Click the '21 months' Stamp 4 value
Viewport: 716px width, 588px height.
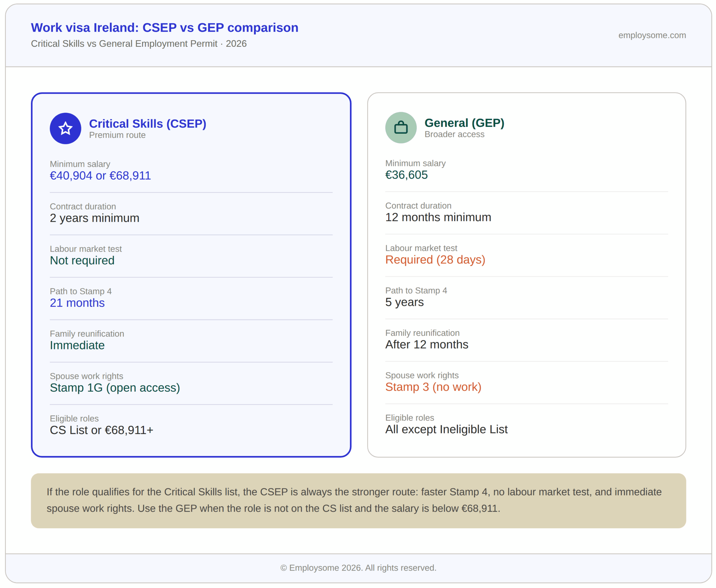[x=77, y=303]
